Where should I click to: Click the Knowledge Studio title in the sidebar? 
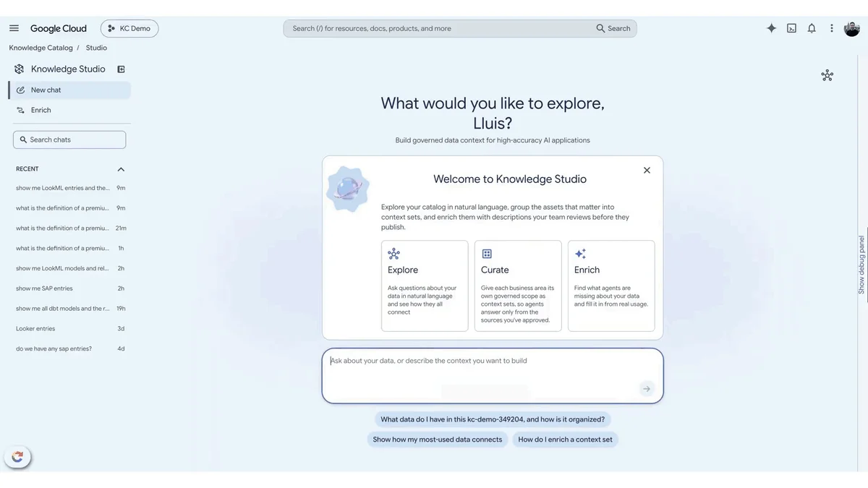click(x=68, y=69)
